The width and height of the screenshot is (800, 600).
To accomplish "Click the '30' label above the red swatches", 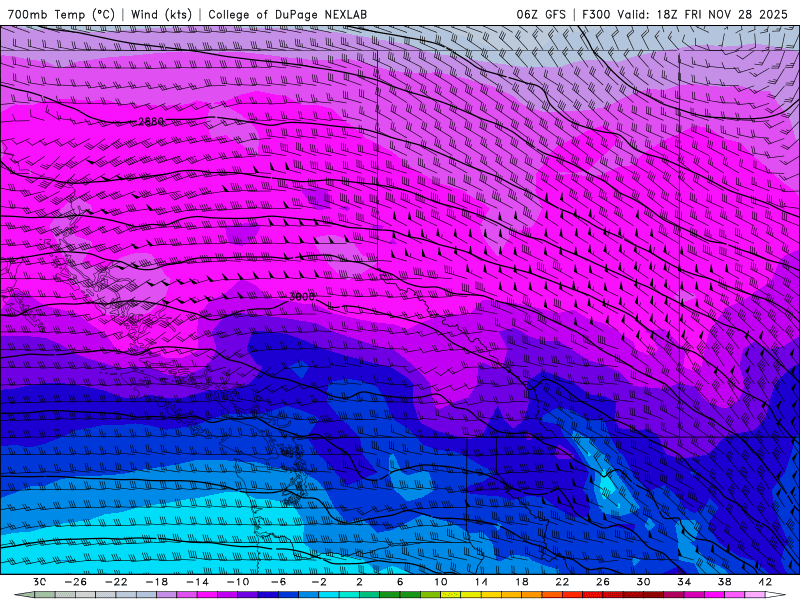I will (x=643, y=582).
